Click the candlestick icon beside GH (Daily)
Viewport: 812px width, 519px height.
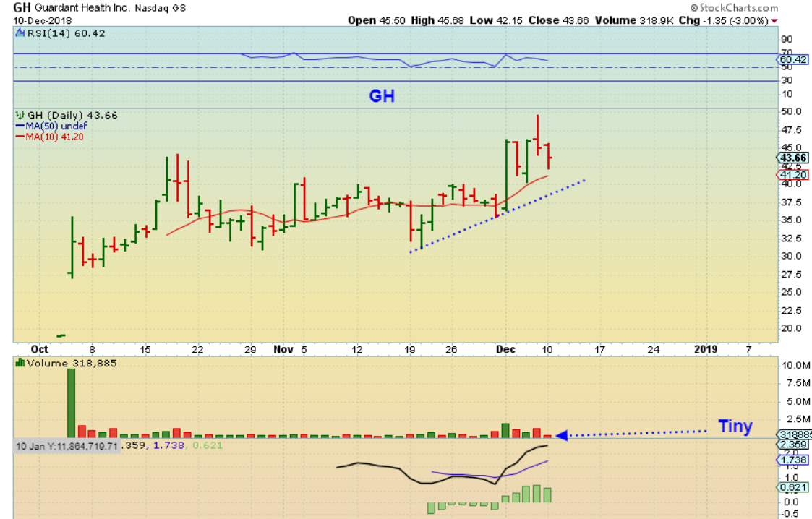coord(20,115)
